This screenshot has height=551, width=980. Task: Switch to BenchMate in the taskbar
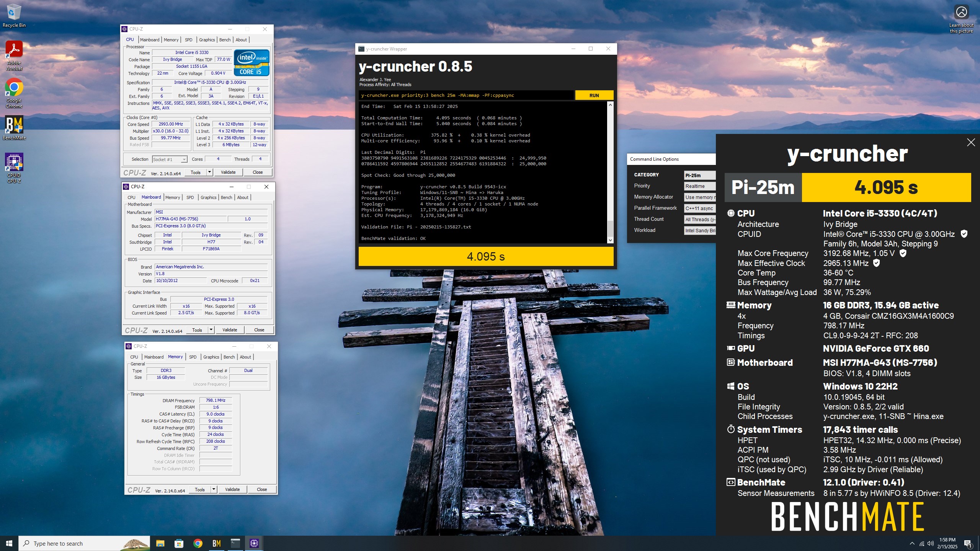click(x=216, y=543)
